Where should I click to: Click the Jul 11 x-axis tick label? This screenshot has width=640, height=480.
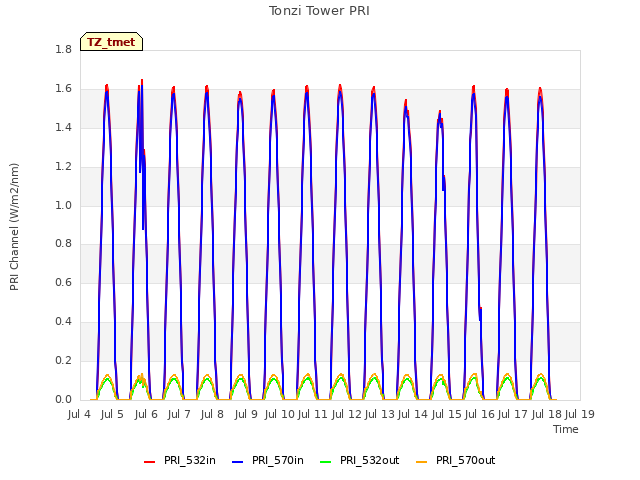[x=313, y=414]
